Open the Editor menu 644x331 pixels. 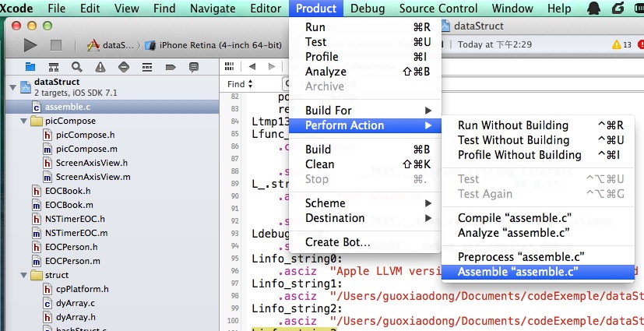(266, 9)
